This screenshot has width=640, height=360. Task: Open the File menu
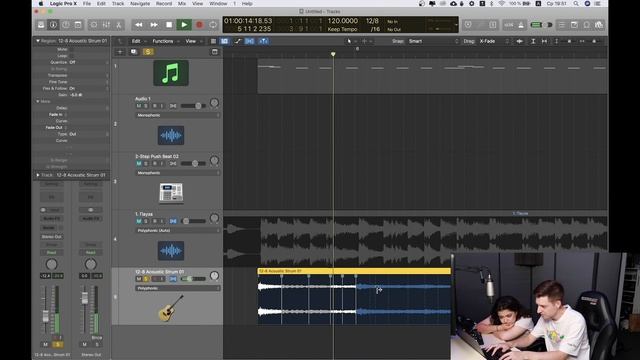tap(87, 4)
